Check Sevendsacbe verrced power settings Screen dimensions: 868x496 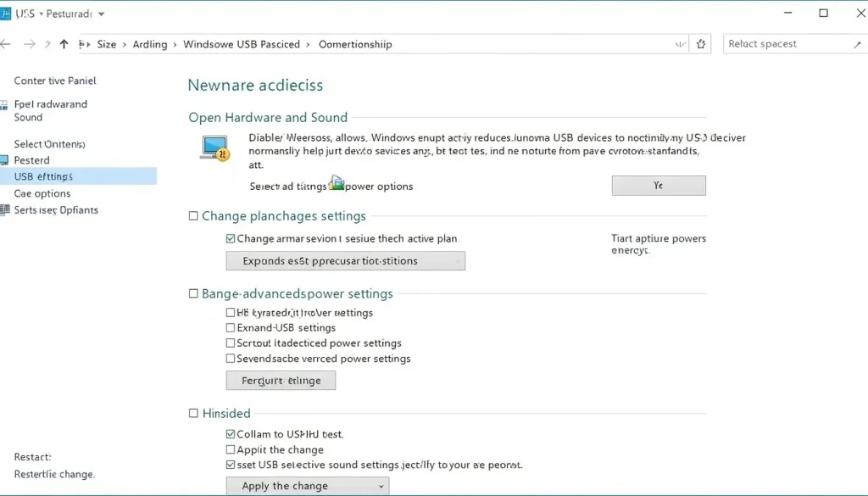(231, 359)
